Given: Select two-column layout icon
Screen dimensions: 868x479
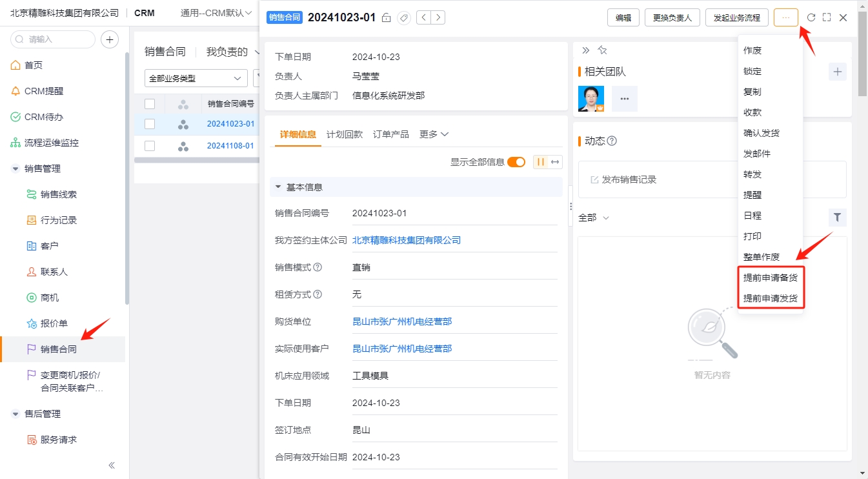Looking at the screenshot, I should point(540,162).
